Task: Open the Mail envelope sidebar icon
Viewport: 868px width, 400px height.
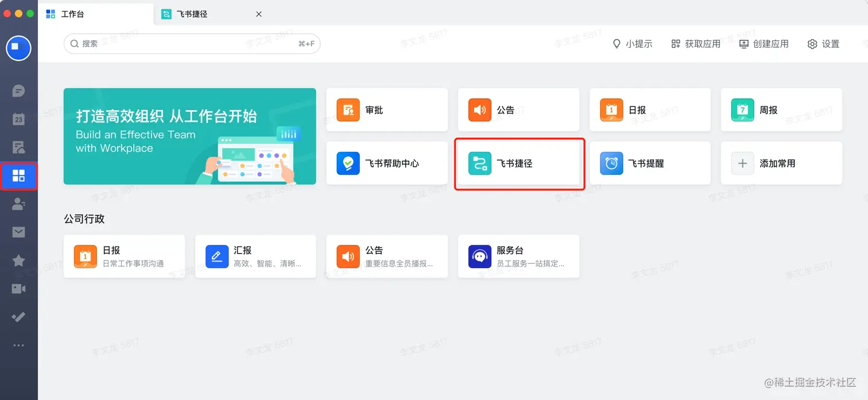Action: (18, 232)
